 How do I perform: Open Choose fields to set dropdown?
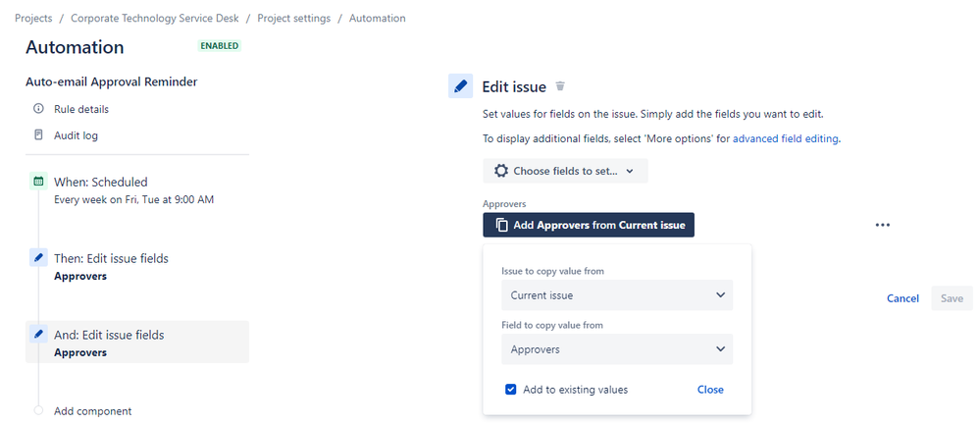[x=565, y=171]
